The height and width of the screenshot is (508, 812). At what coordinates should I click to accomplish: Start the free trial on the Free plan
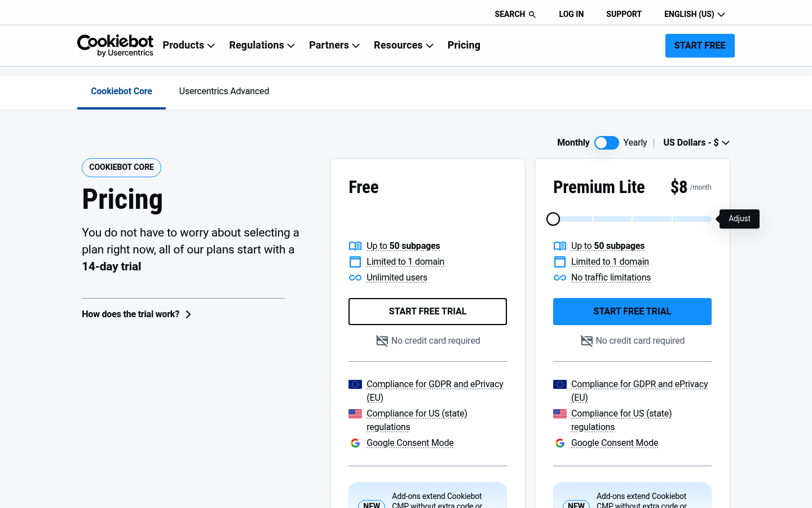click(427, 312)
